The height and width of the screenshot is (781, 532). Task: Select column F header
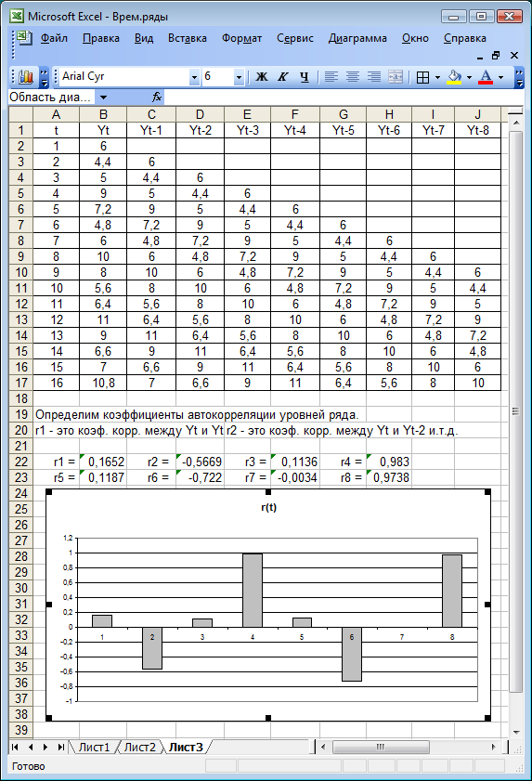point(295,114)
